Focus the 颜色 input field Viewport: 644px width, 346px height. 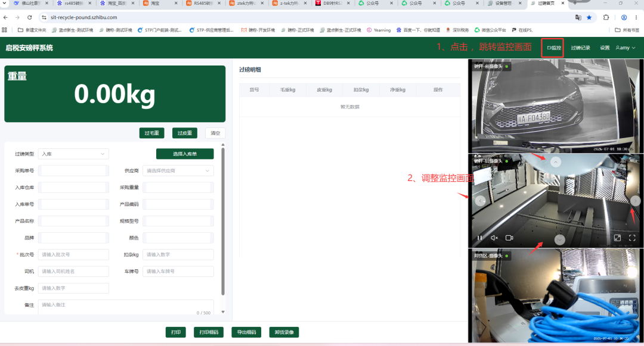pyautogui.click(x=178, y=238)
